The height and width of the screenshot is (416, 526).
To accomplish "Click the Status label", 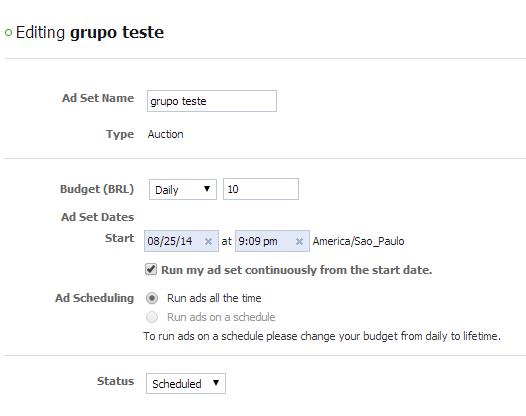I will [115, 381].
